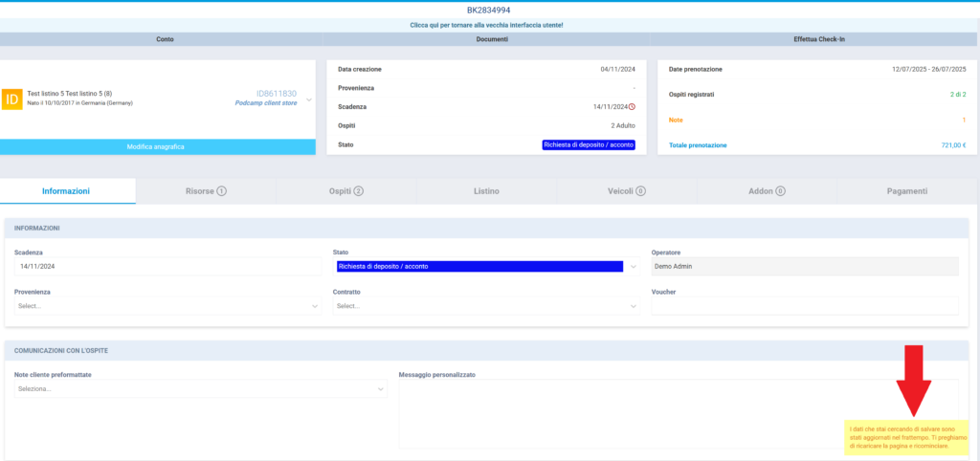Image resolution: width=980 pixels, height=461 pixels.
Task: Click the orange ID guest icon
Action: [x=12, y=99]
